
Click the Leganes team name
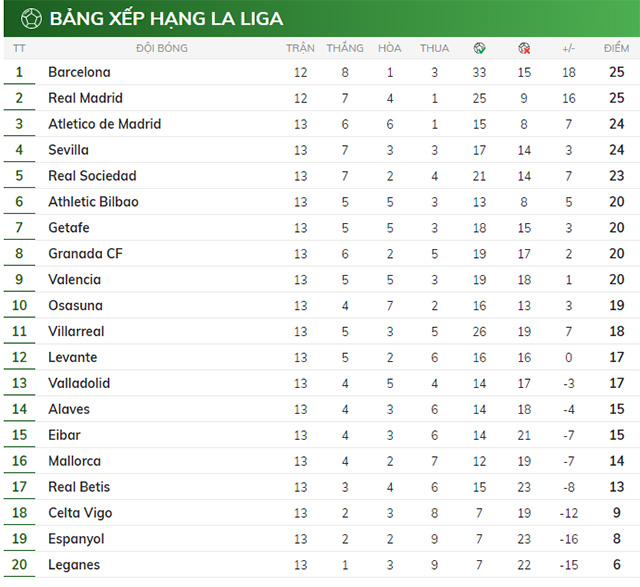[74, 565]
